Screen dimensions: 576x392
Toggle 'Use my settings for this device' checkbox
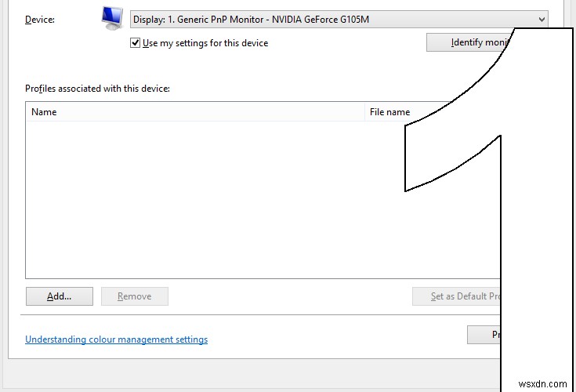tap(135, 43)
